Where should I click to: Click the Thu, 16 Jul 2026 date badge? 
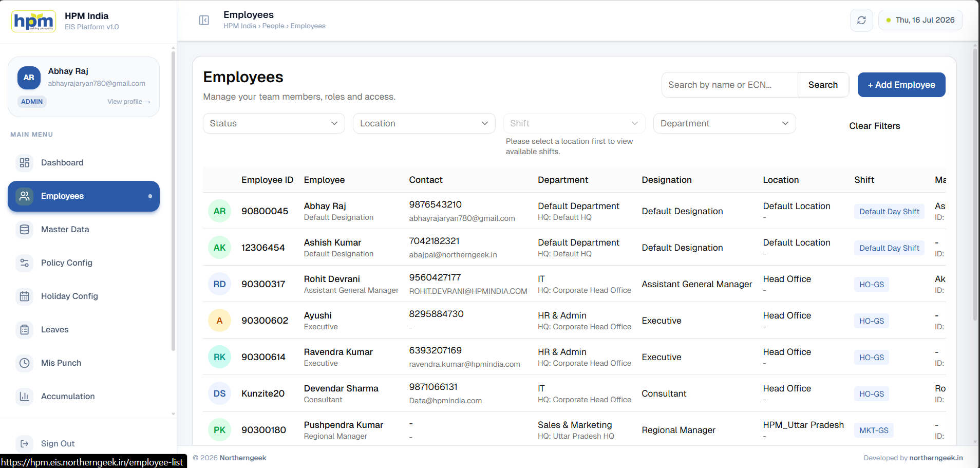920,20
